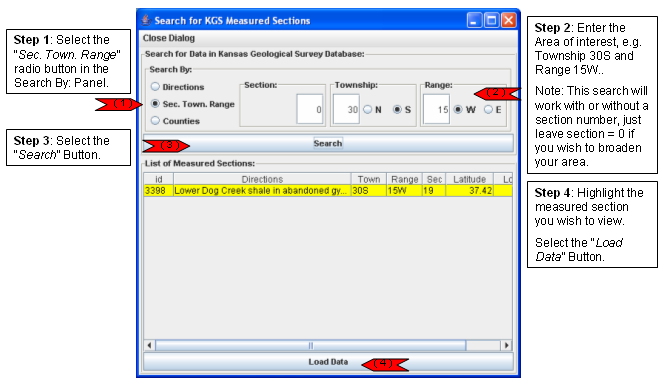Viewport: 665px width, 384px height.
Task: Click the Town column header
Action: [369, 179]
